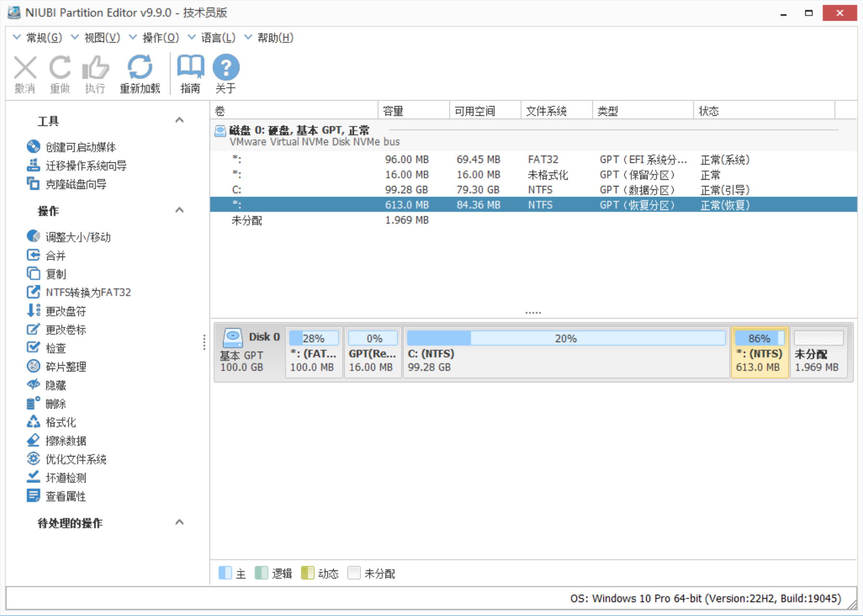Image resolution: width=863 pixels, height=616 pixels.
Task: Click the 更改盘符 icon
Action: pos(33,310)
